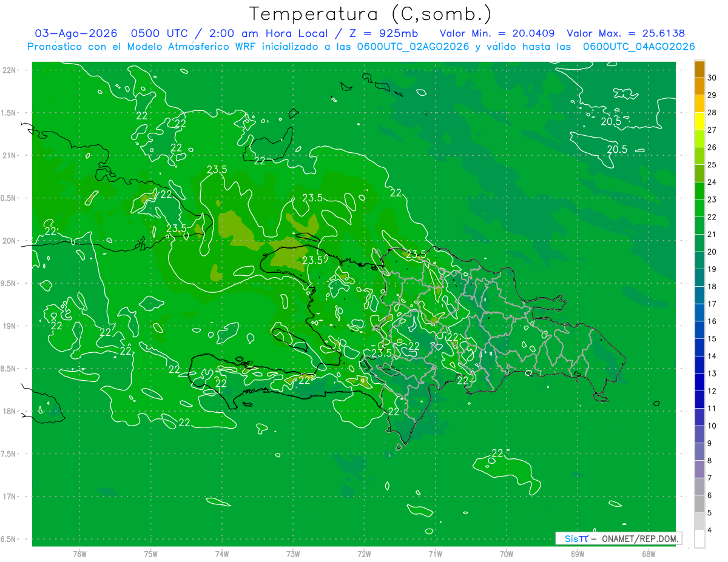
Task: Click the 18N latitude axis label
Action: (x=9, y=411)
